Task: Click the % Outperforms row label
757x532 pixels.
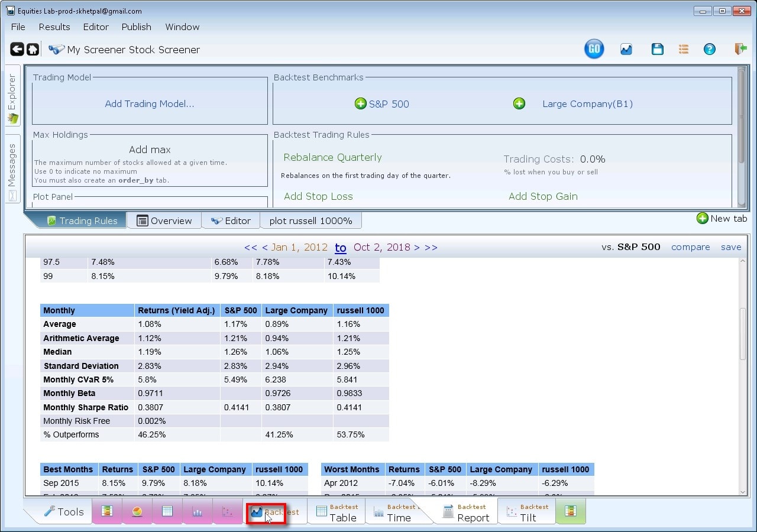Action: 71,434
